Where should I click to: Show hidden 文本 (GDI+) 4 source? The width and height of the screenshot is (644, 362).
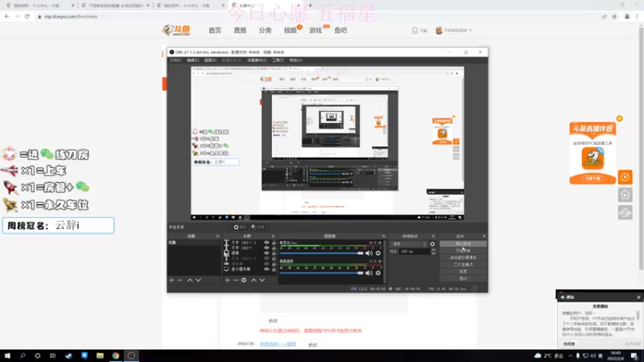point(266,258)
